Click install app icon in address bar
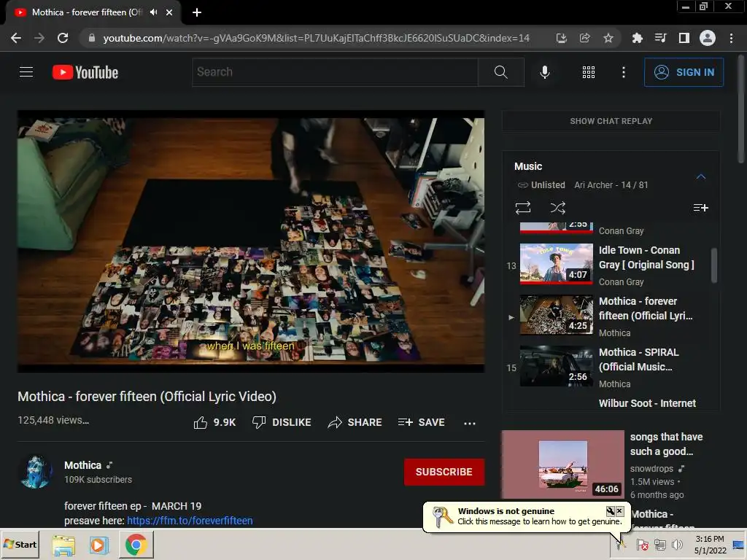This screenshot has height=560, width=747. point(561,38)
